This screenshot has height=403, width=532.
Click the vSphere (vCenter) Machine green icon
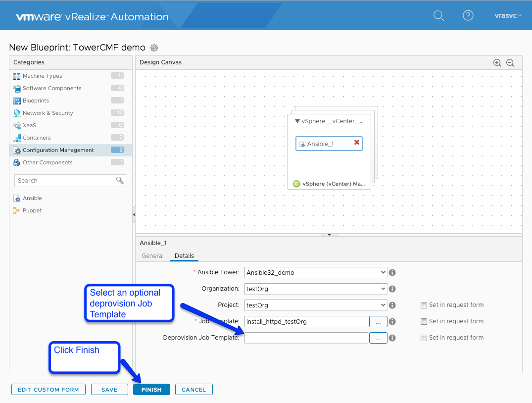(x=296, y=184)
